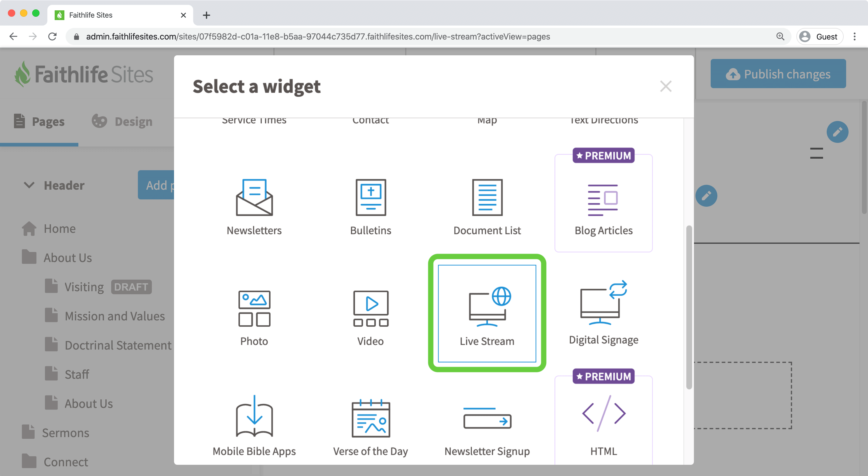The width and height of the screenshot is (868, 476).
Task: Open the Staff page
Action: click(x=67, y=374)
